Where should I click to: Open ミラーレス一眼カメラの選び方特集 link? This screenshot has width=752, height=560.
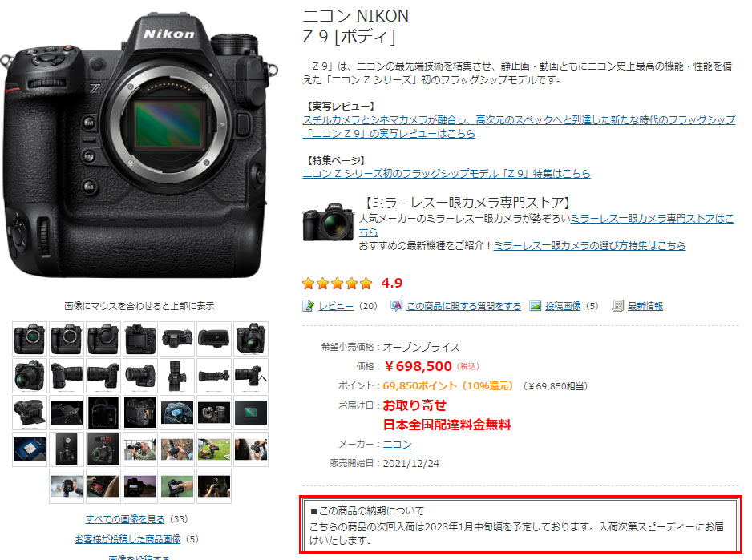[589, 245]
